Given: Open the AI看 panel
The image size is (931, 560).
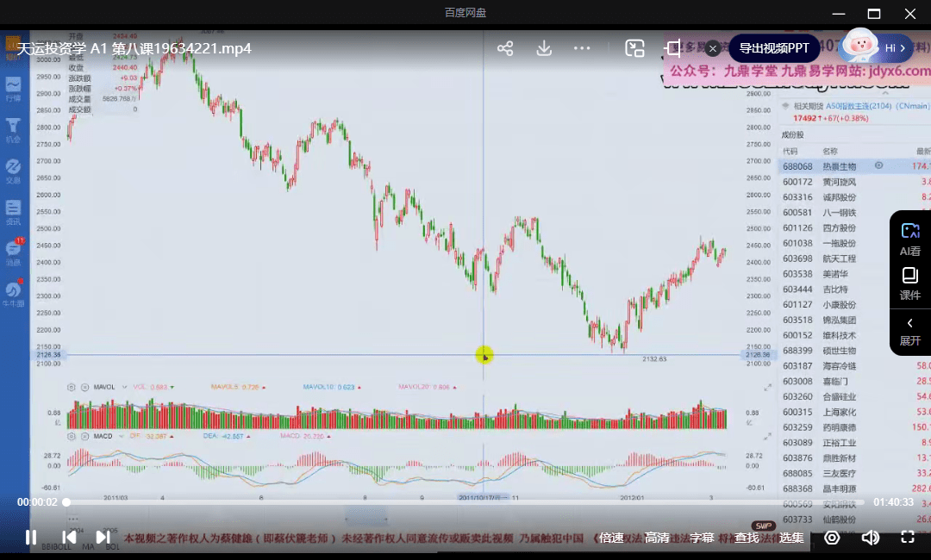Looking at the screenshot, I should [910, 239].
